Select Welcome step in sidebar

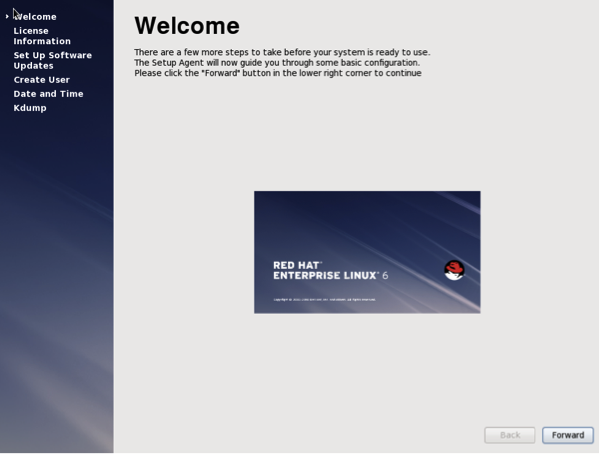(35, 17)
